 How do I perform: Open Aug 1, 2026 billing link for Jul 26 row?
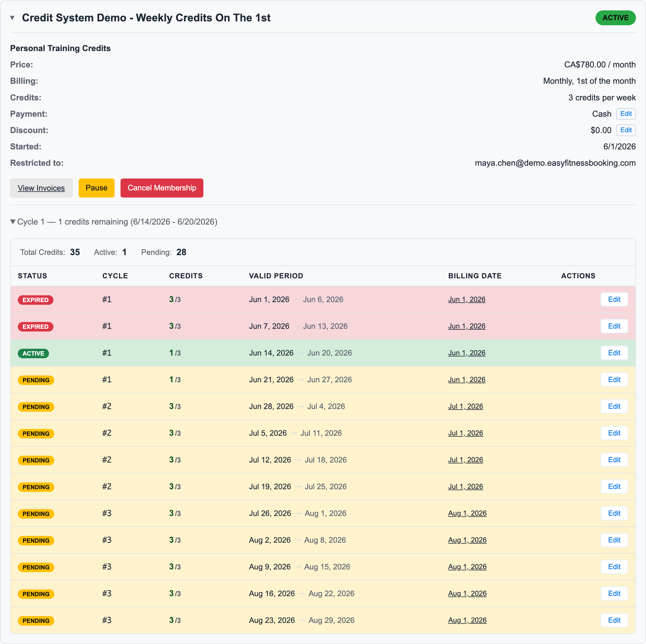click(x=468, y=514)
